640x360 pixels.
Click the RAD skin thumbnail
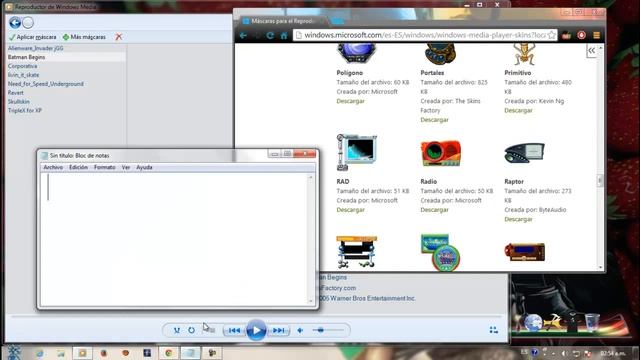(356, 152)
